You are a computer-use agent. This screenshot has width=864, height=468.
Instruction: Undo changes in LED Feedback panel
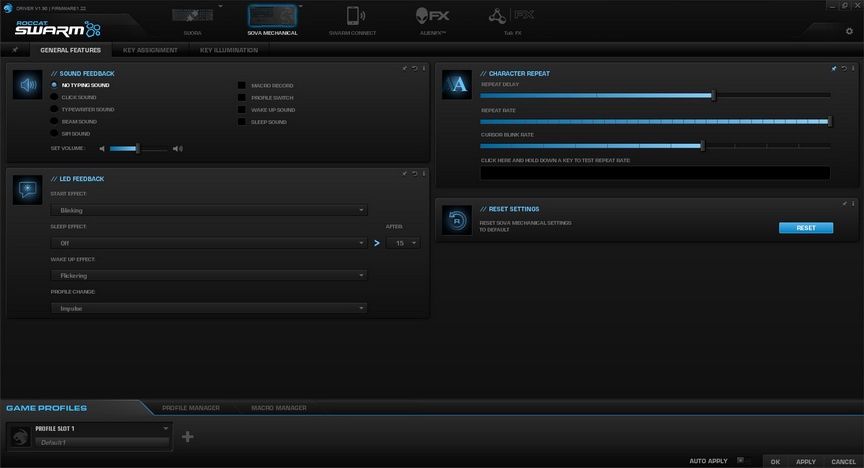click(x=414, y=174)
